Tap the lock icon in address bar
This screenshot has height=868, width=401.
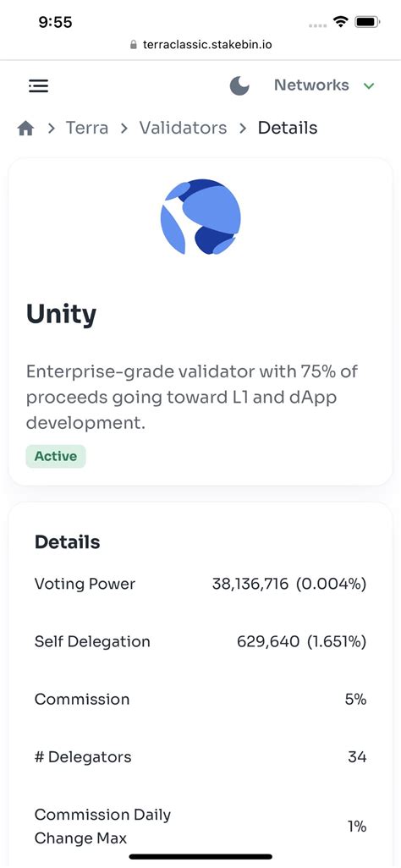pyautogui.click(x=133, y=44)
